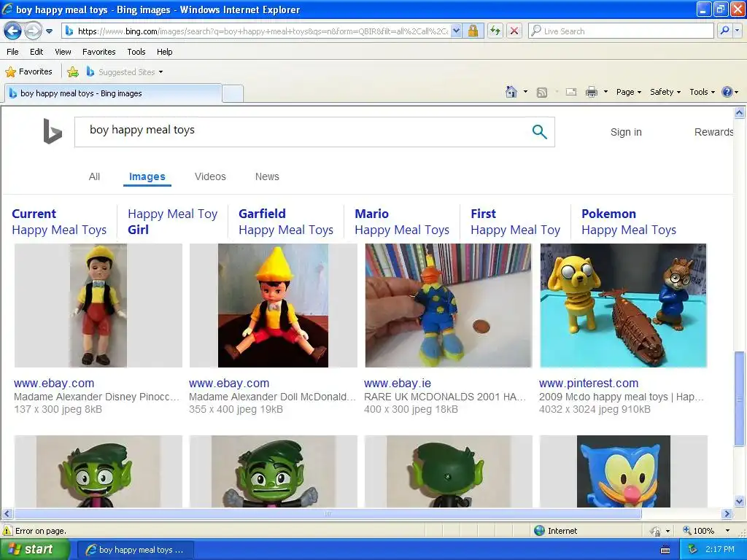Image resolution: width=747 pixels, height=560 pixels.
Task: Open the Favorites menu
Action: pyautogui.click(x=98, y=52)
